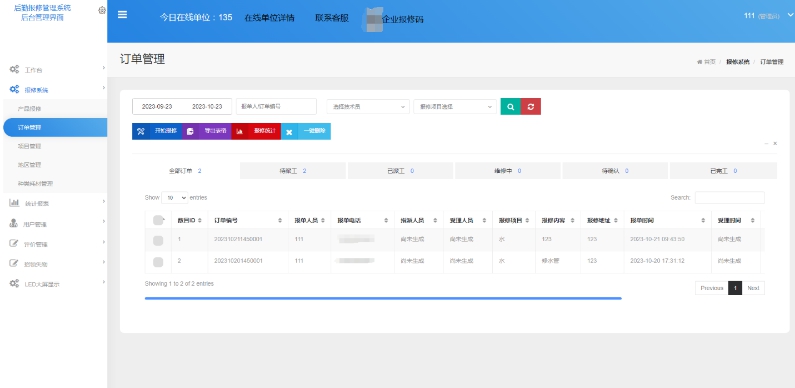Screen dimensions: 795x388
Task: Open 在线单位详情 in the top bar
Action: pyautogui.click(x=269, y=18)
